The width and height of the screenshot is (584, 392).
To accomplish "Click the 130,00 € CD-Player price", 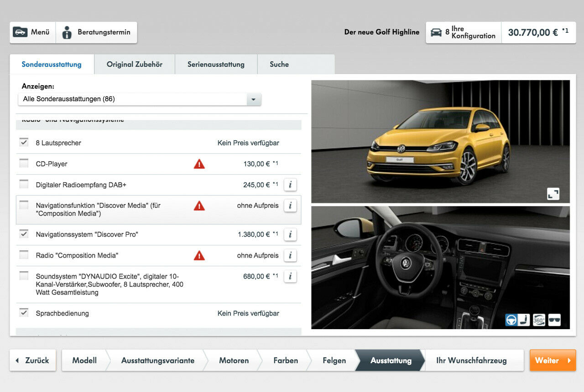I will (261, 164).
